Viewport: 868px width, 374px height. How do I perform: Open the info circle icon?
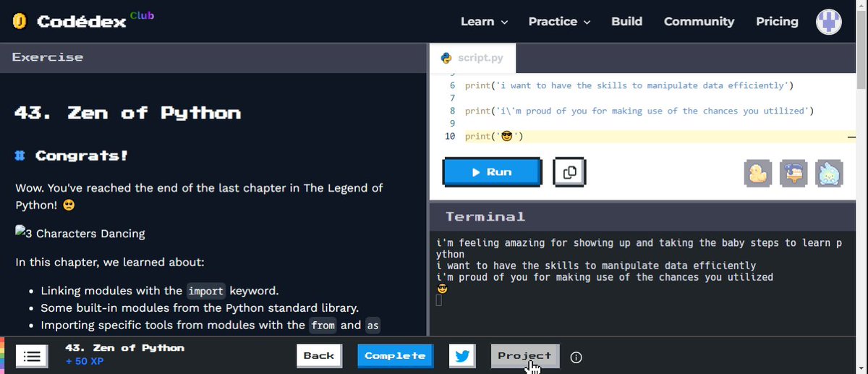[x=576, y=357]
